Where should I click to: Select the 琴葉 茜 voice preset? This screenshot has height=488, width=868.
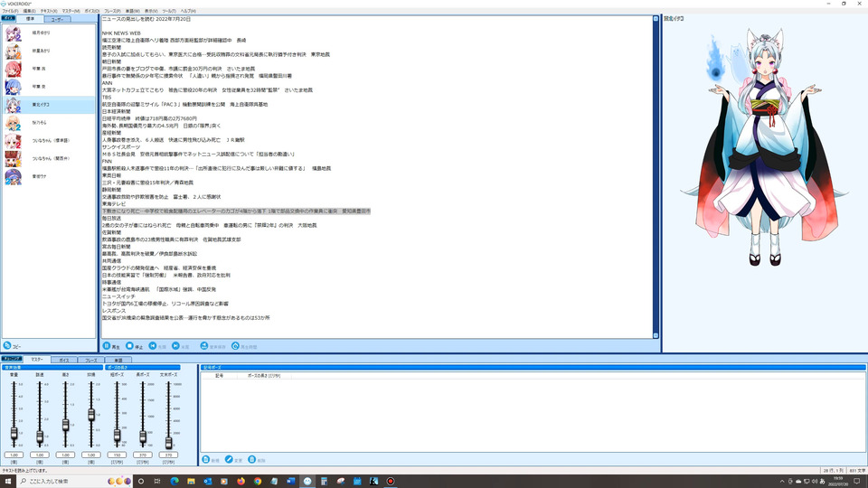click(x=49, y=69)
